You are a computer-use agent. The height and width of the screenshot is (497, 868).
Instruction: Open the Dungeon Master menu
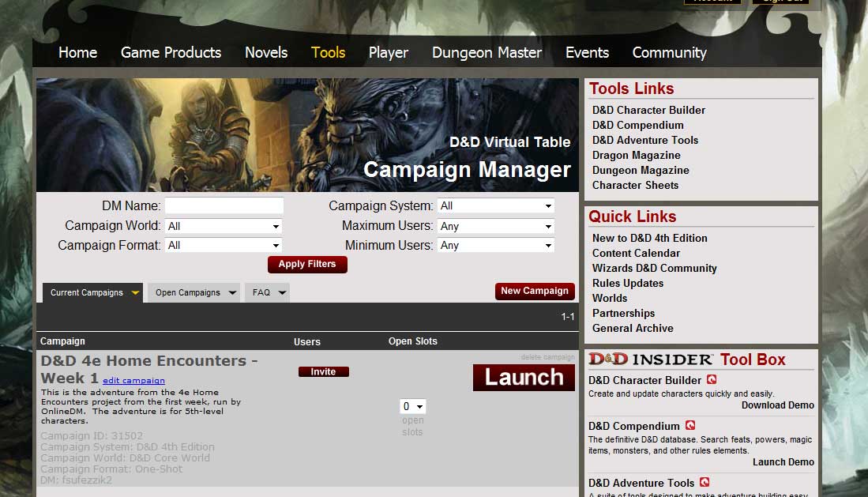click(487, 53)
